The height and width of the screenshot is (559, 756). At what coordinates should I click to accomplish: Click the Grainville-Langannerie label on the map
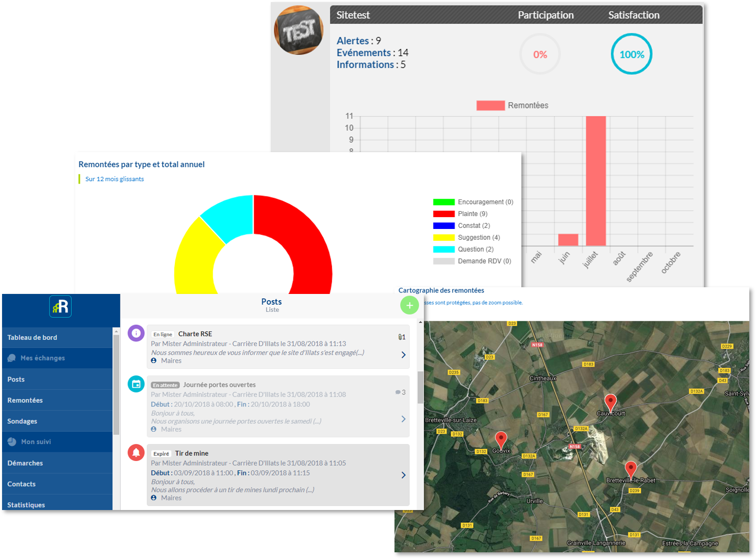(x=596, y=542)
